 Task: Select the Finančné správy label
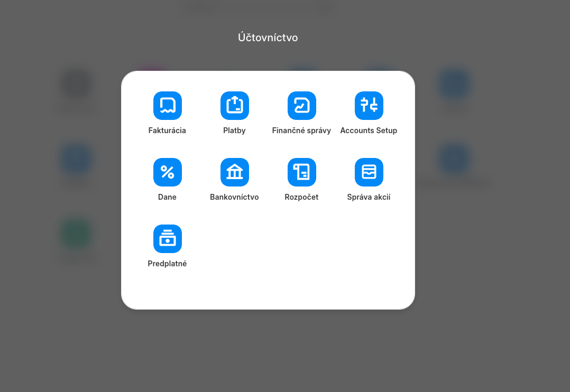[x=301, y=130]
